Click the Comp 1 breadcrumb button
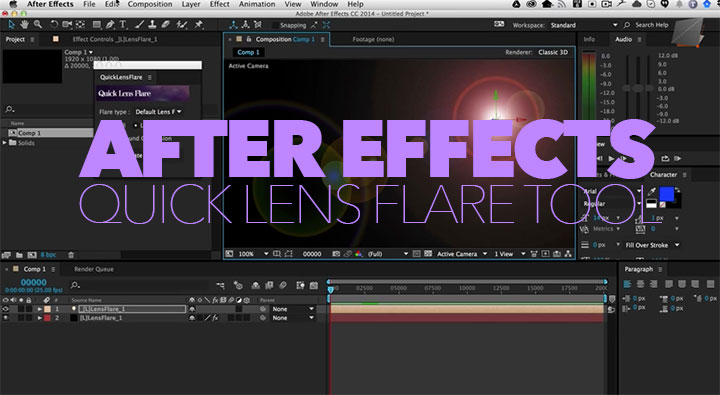The height and width of the screenshot is (395, 720). point(248,52)
